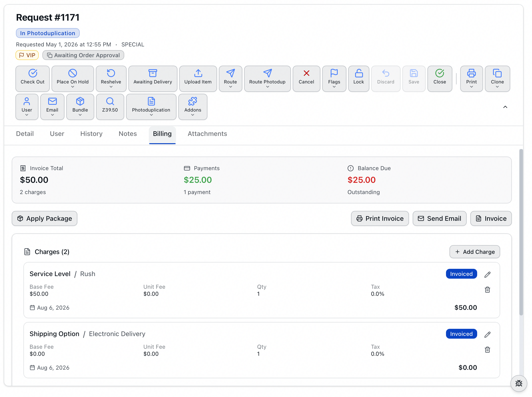Click the VIP flag badge
532x397 pixels.
[27, 55]
